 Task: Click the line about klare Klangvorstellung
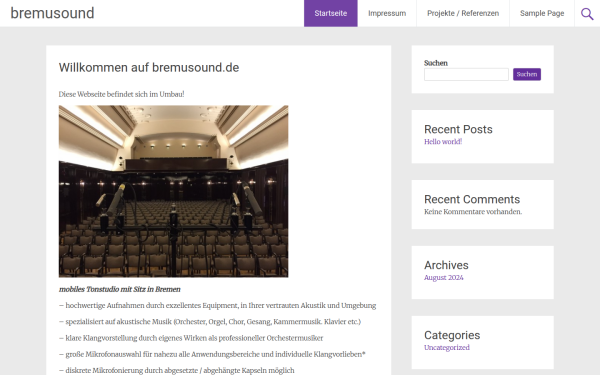click(x=191, y=338)
